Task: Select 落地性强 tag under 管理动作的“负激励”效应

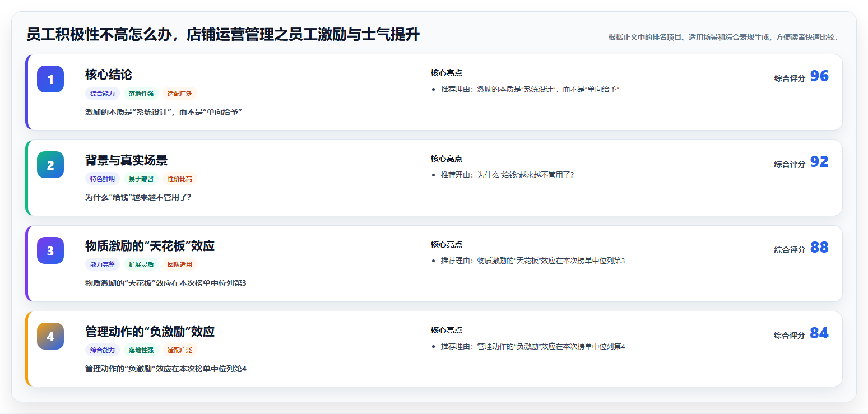Action: point(141,351)
